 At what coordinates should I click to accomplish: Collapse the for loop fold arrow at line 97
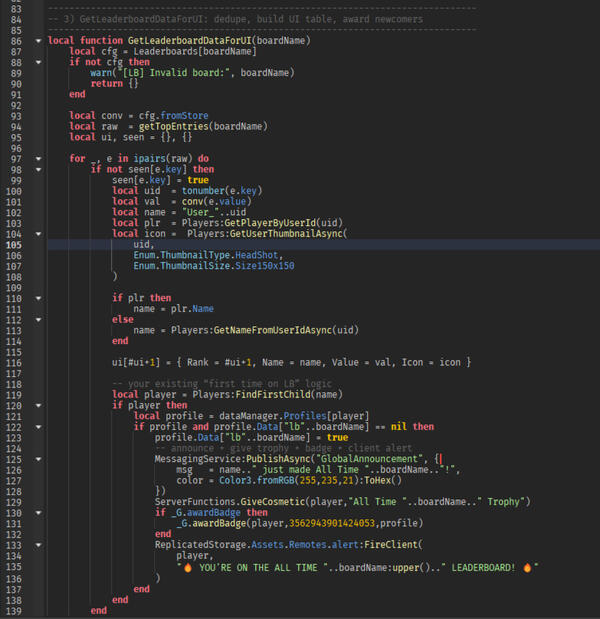(x=38, y=159)
